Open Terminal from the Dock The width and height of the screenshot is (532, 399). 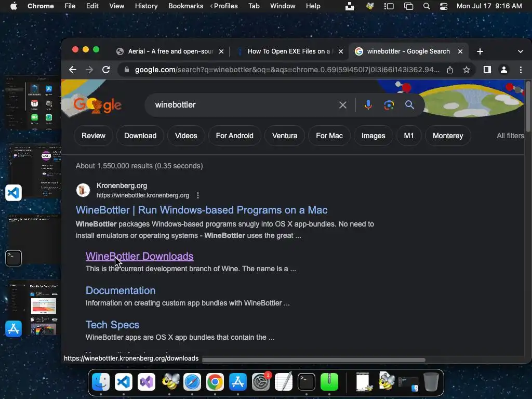pos(307,382)
